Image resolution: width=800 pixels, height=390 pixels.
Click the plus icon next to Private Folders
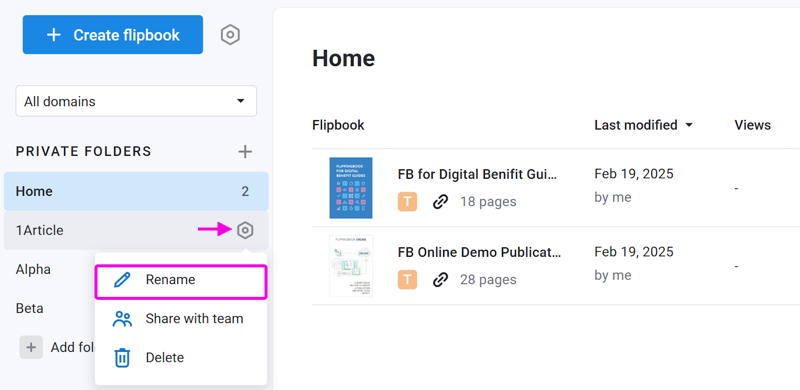[x=245, y=152]
